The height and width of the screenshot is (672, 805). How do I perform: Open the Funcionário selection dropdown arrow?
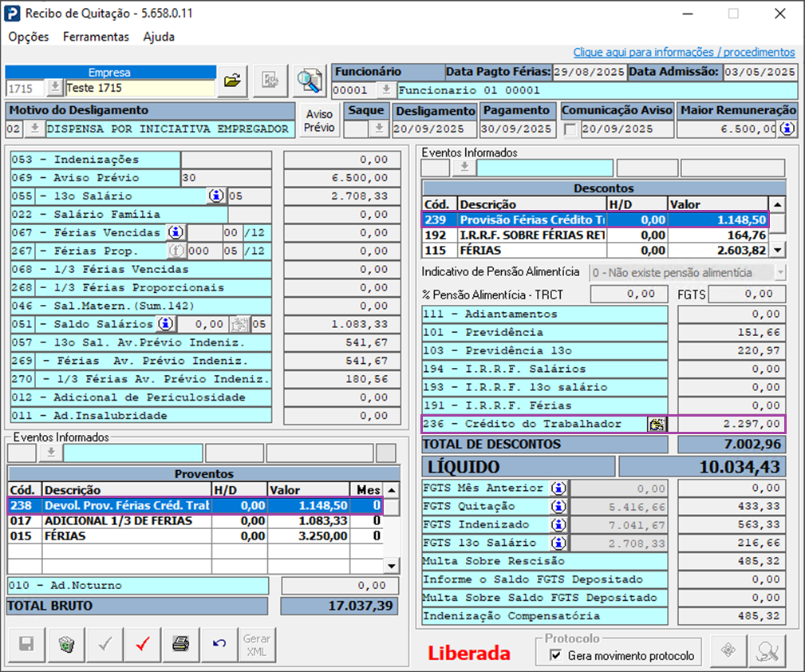[x=385, y=90]
